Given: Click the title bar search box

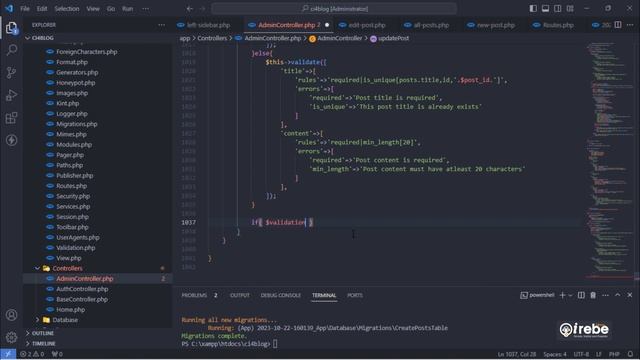Looking at the screenshot, I should [x=334, y=9].
